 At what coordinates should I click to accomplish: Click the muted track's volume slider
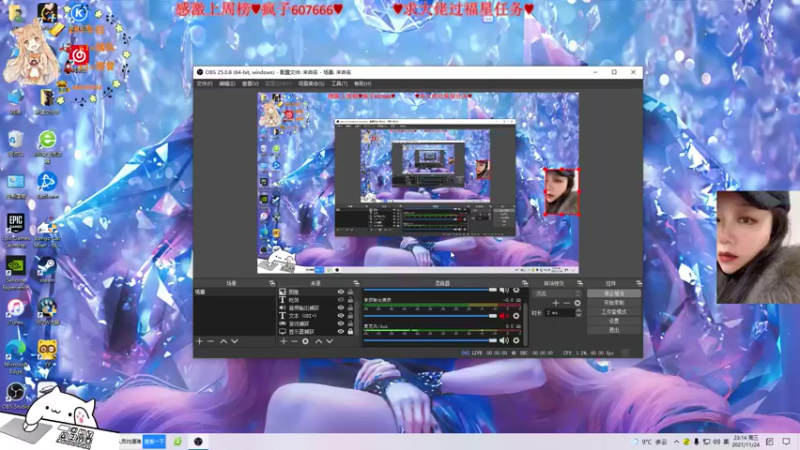tap(430, 316)
